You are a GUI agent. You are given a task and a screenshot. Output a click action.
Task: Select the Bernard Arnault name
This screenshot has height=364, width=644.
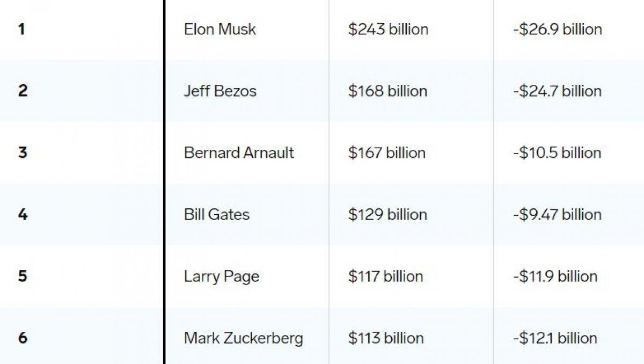pos(239,152)
